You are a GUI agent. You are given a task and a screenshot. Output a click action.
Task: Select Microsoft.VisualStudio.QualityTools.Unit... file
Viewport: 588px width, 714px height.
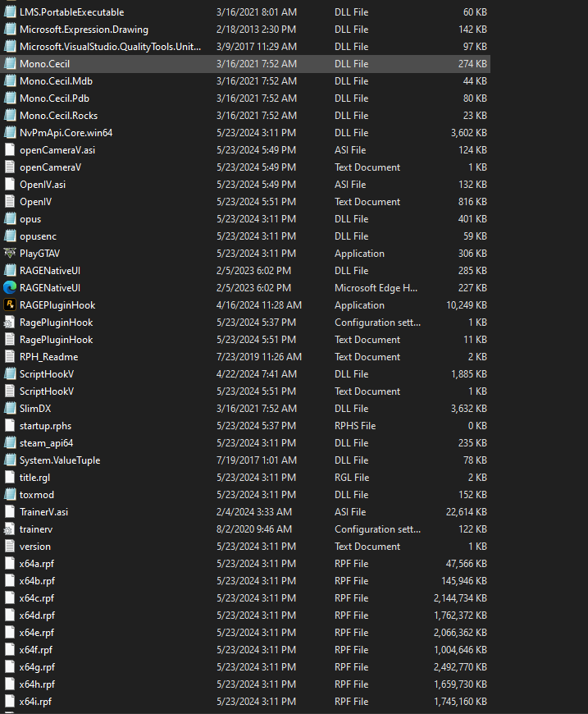click(x=110, y=47)
